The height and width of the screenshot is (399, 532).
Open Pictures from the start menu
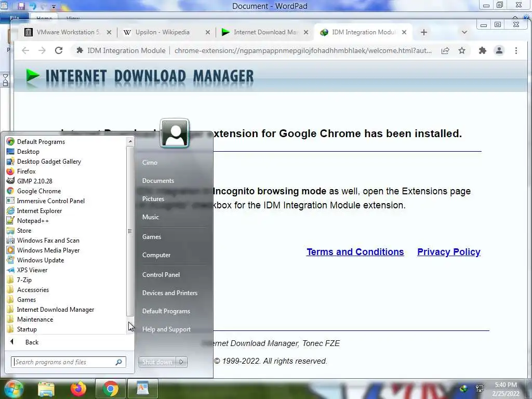pos(153,199)
